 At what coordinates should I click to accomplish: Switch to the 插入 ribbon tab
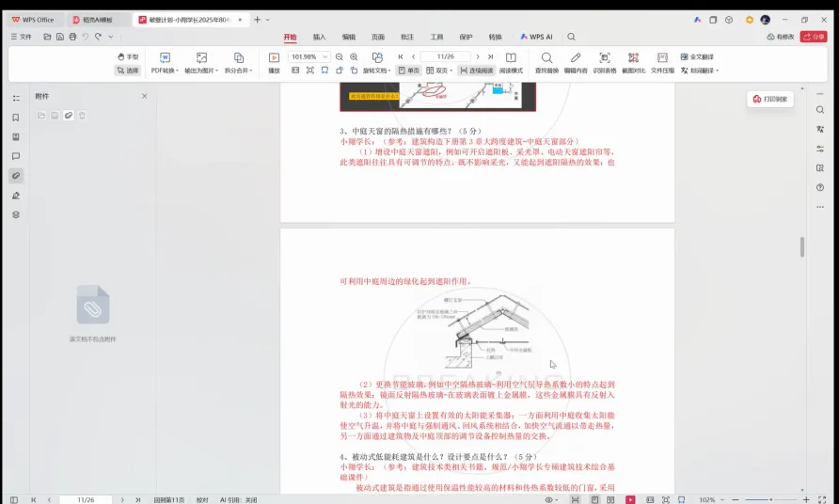tap(320, 37)
